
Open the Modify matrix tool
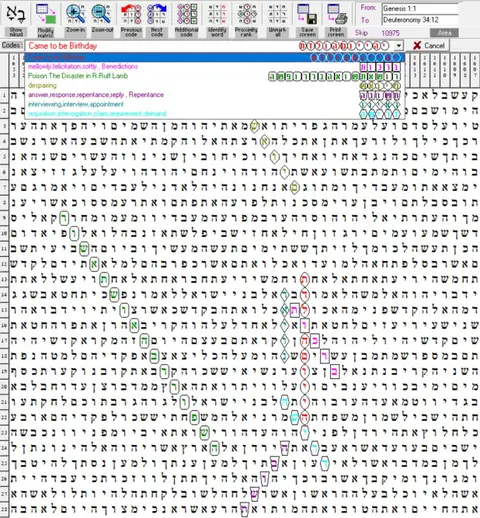[x=46, y=14]
